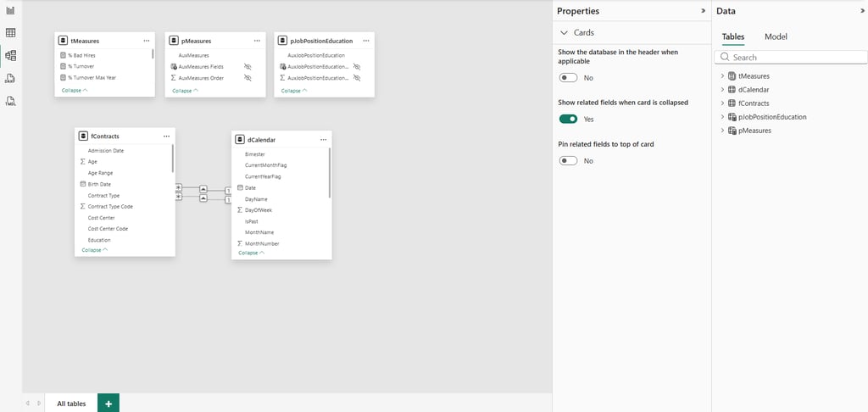This screenshot has width=868, height=412.
Task: Toggle Show the database in header
Action: (x=568, y=77)
